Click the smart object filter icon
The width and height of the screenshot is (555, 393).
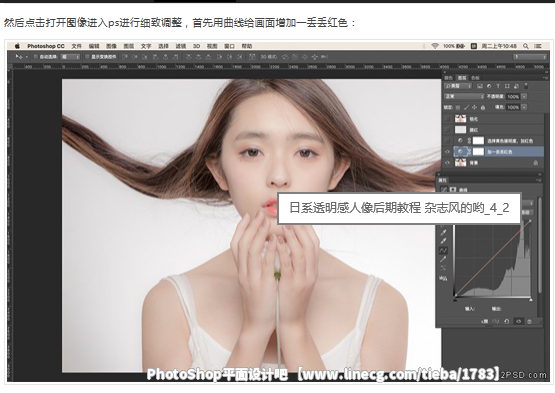pos(516,86)
